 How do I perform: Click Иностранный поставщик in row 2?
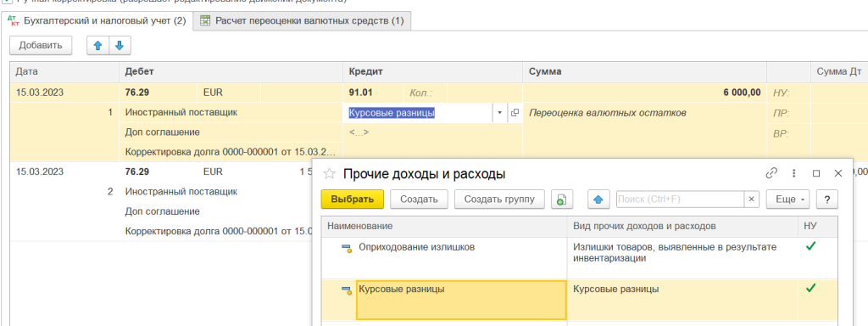click(x=181, y=192)
